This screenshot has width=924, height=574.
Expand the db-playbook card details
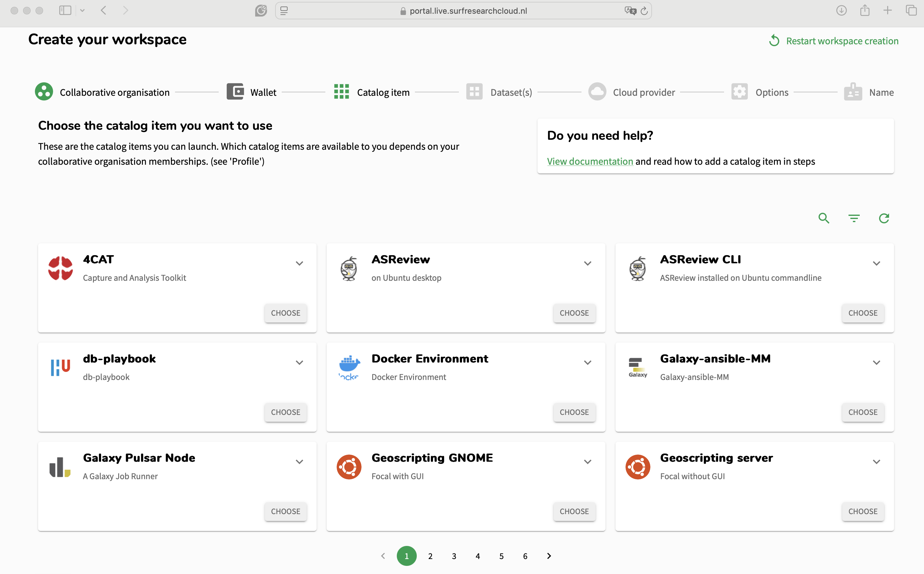pyautogui.click(x=299, y=362)
